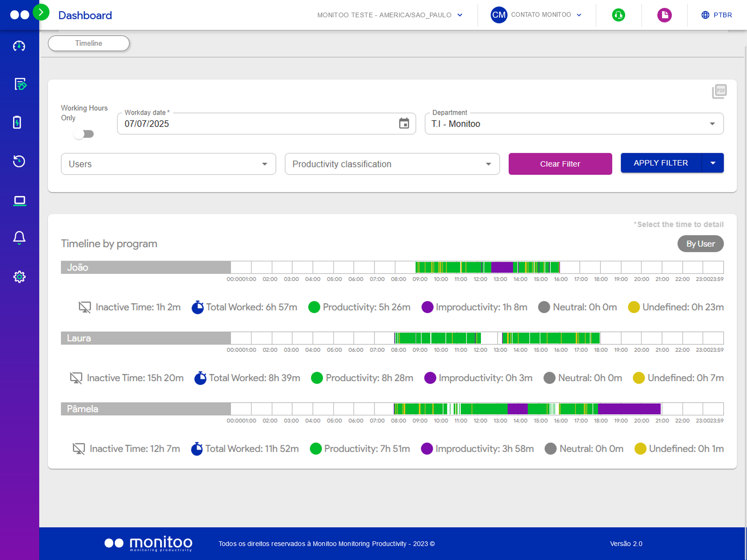Click Laura's green afternoon timeline block
Viewport: 747px width, 560px height.
tap(551, 338)
